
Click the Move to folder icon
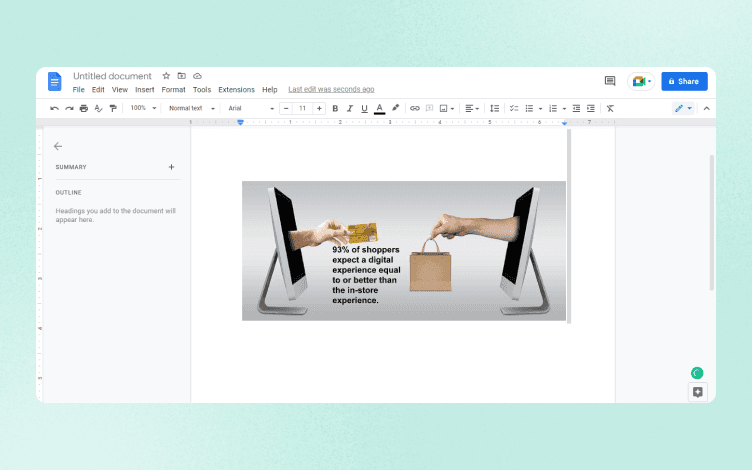coord(181,76)
